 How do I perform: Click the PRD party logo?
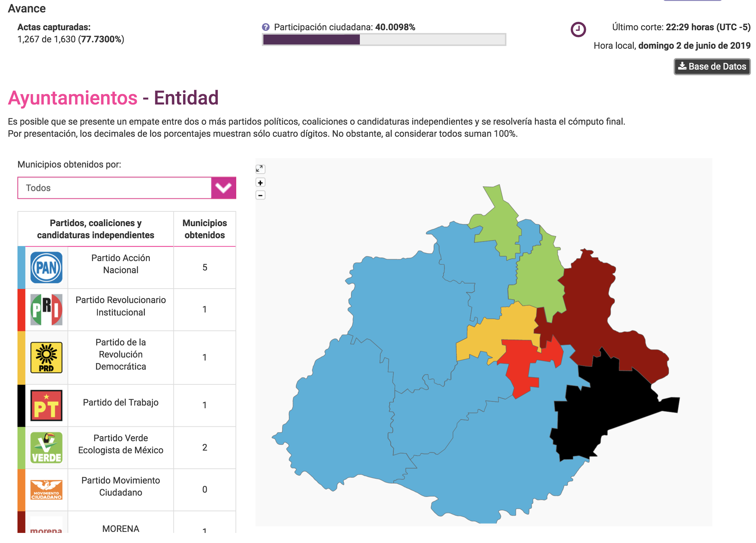tap(46, 358)
